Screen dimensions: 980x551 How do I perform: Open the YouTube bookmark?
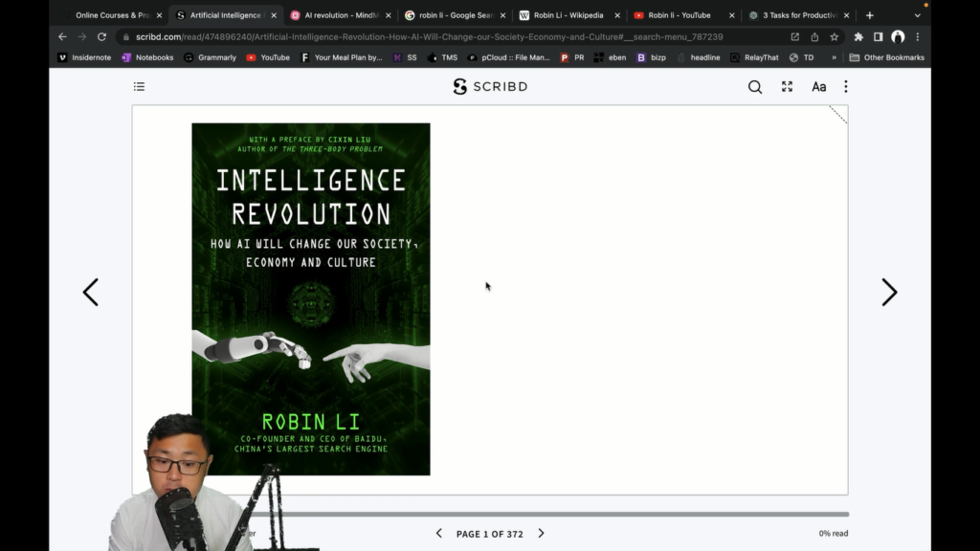click(268, 57)
